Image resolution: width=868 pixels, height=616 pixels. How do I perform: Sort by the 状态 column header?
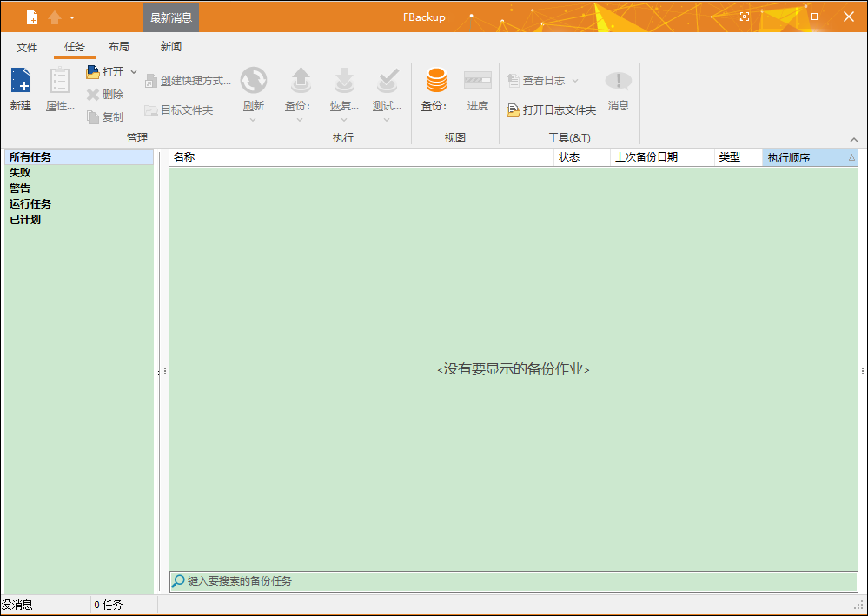[582, 157]
